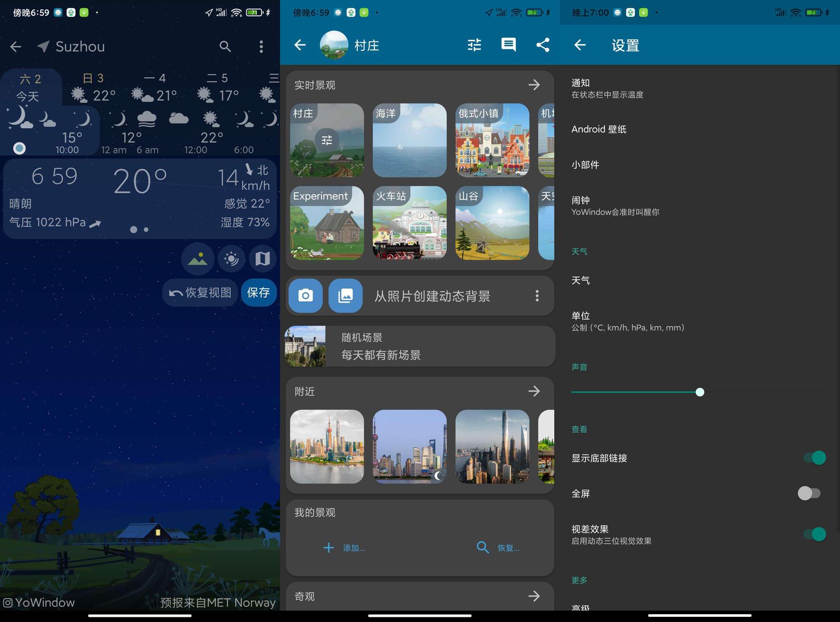Select today tab 六 2 今天
Screen dimensions: 840x622
[x=30, y=88]
